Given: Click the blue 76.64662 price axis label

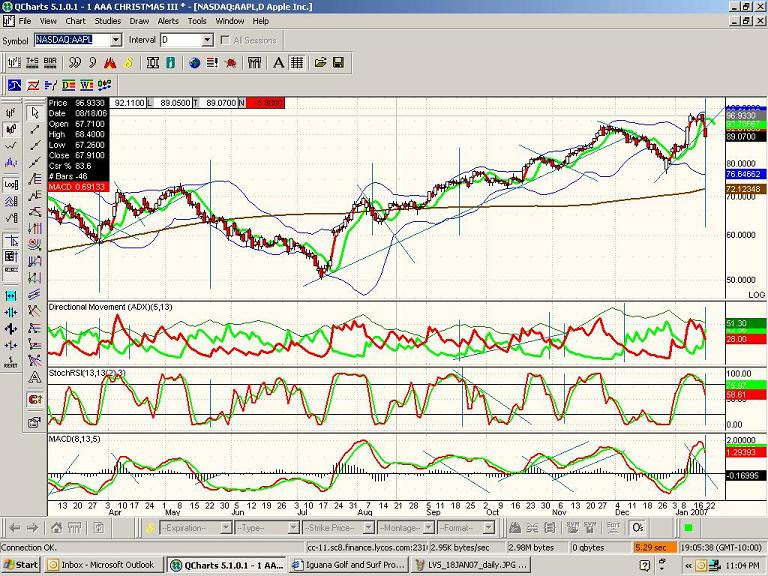Looking at the screenshot, I should click(745, 174).
